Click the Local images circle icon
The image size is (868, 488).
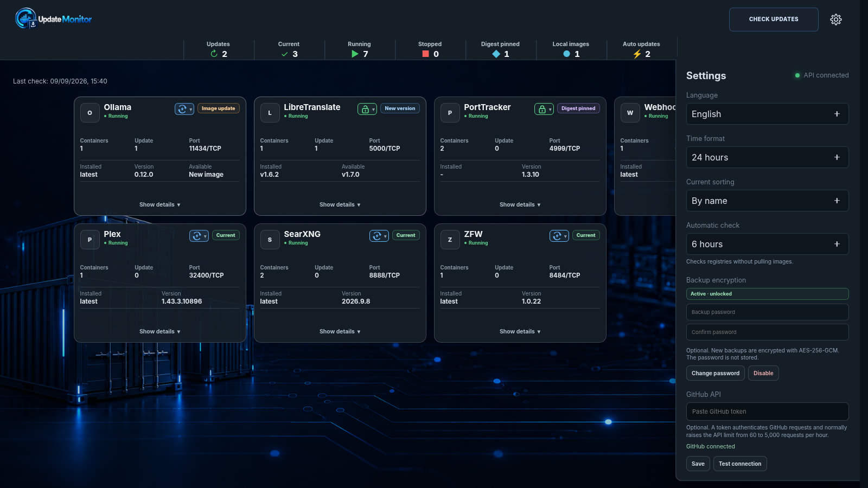point(566,54)
